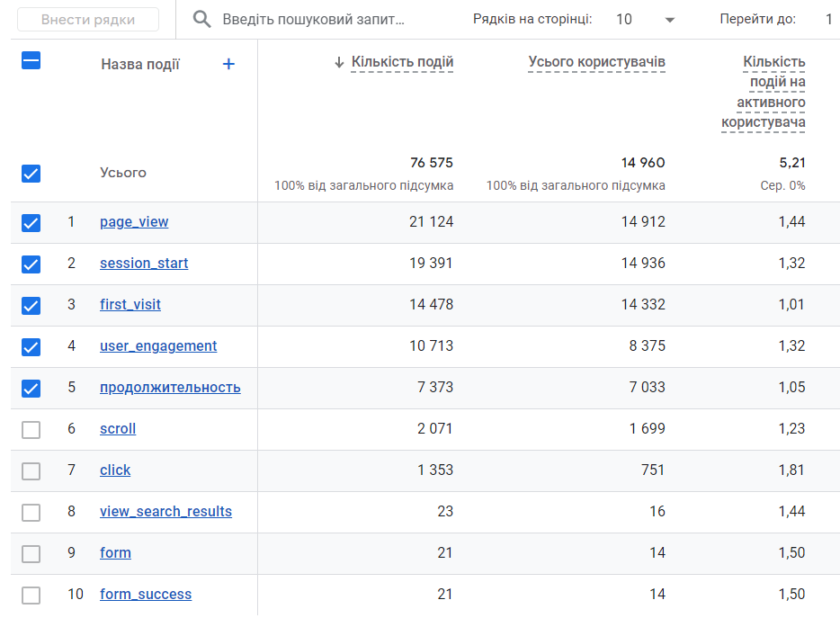
Task: Click the Внести рядки button
Action: (88, 20)
